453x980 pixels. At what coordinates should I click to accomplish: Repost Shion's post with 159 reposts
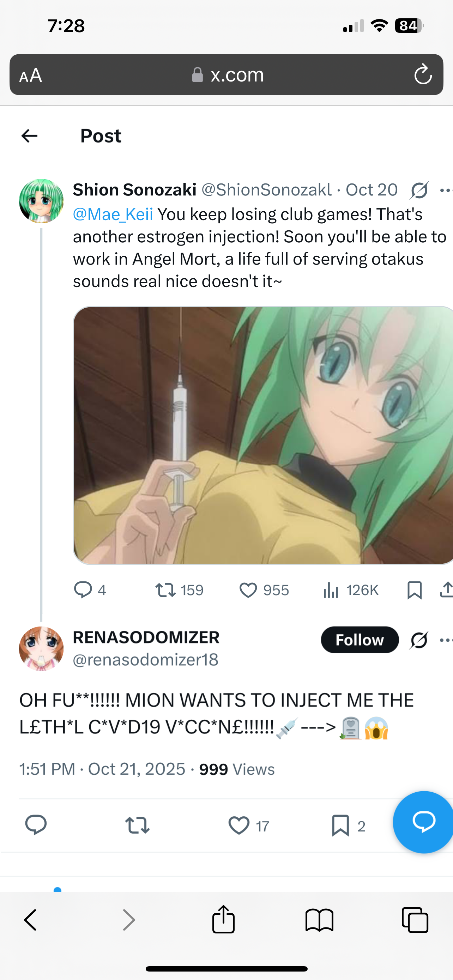point(165,590)
